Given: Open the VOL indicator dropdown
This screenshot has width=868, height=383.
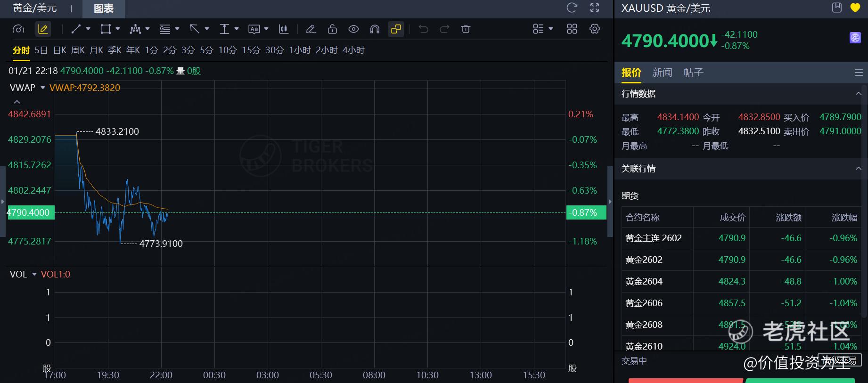Looking at the screenshot, I should click(34, 274).
